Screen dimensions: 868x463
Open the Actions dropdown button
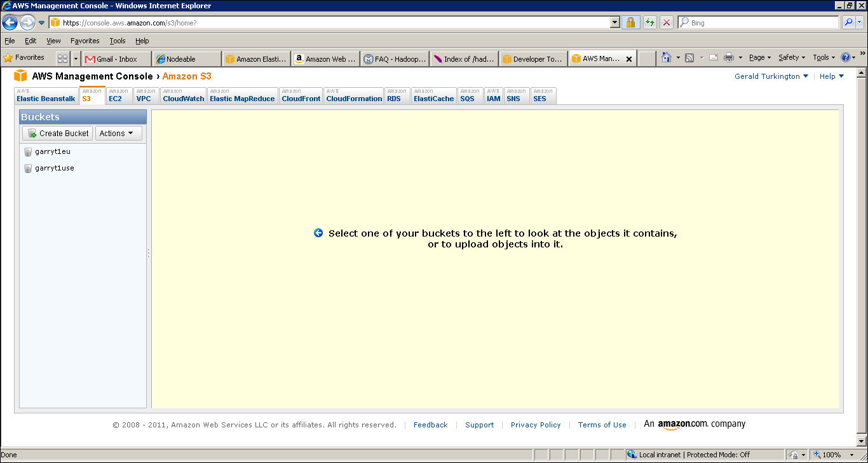pyautogui.click(x=119, y=133)
